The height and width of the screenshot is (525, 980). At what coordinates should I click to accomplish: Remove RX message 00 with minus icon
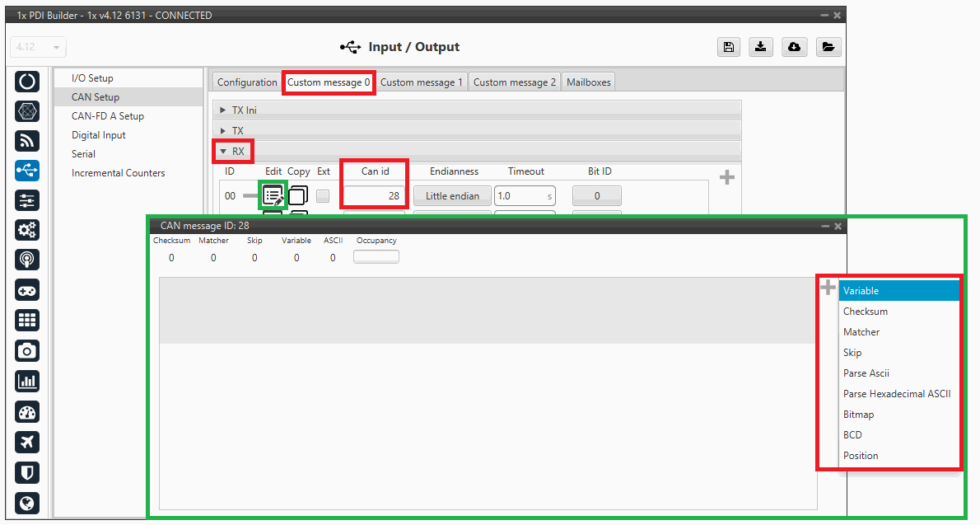tap(250, 196)
